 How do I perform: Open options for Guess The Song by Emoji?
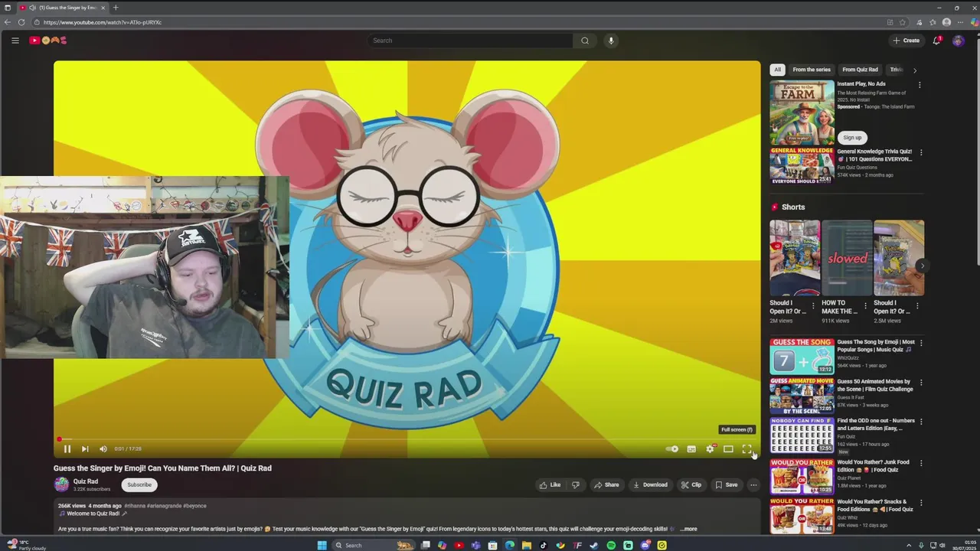coord(920,343)
